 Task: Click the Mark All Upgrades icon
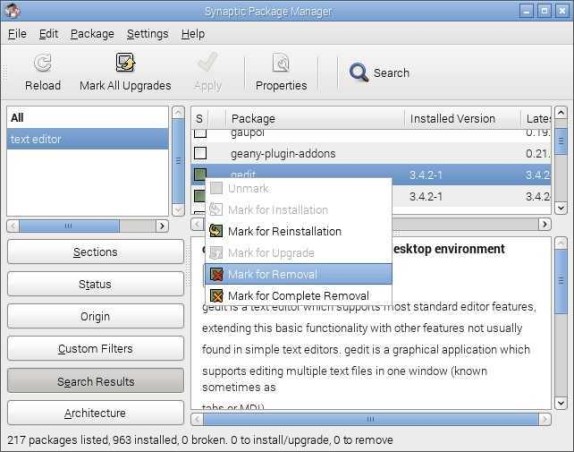[x=125, y=63]
